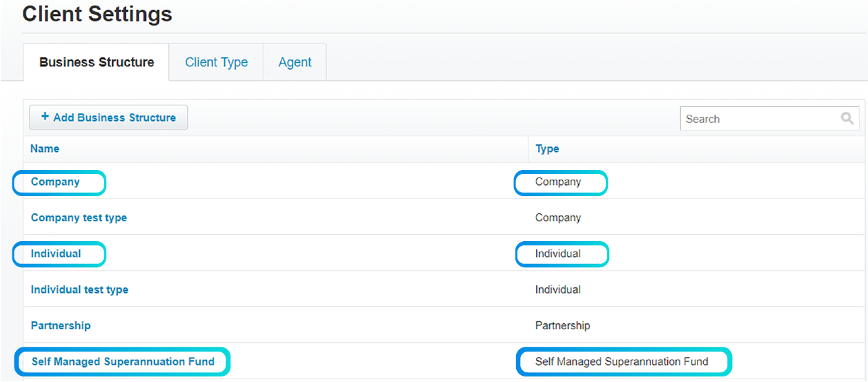868x382 pixels.
Task: Switch to the Client Type tab
Action: pos(216,62)
